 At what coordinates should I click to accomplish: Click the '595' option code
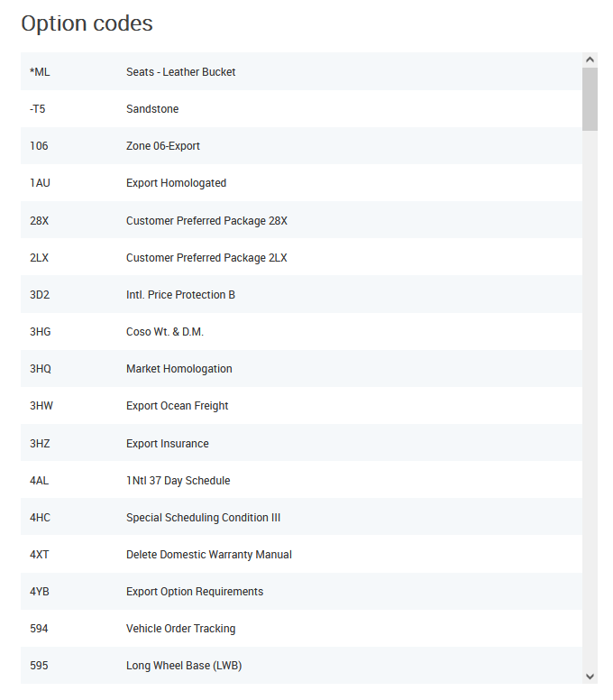click(39, 666)
